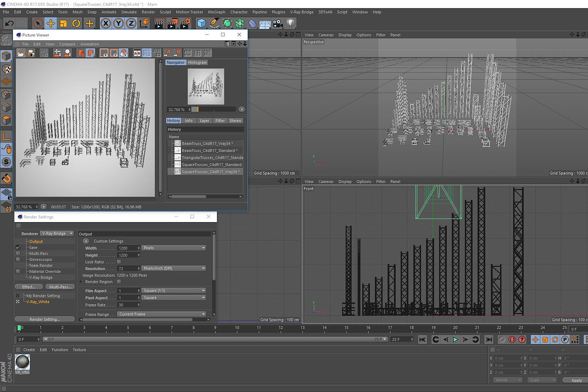Open the Renderer V-Ray Bridge dropdown

pyautogui.click(x=57, y=233)
